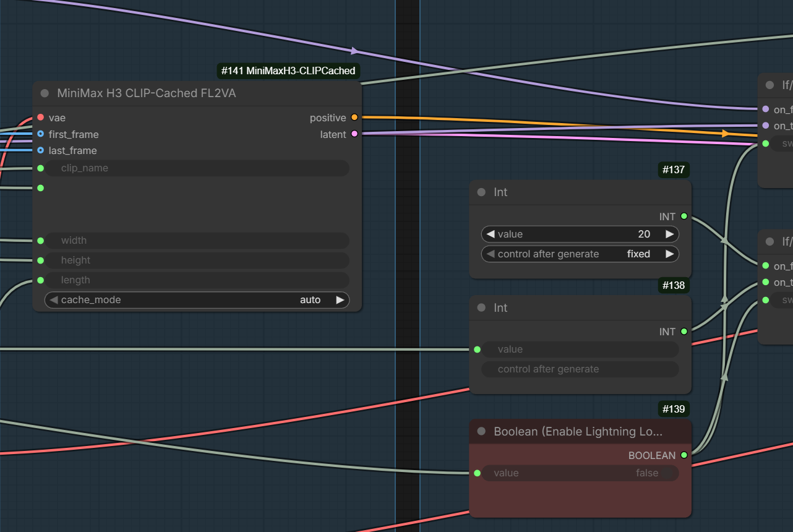Screen dimensions: 793x532
Task: Collapse the Boolean Enable Lightning node dot
Action: pyautogui.click(x=481, y=432)
